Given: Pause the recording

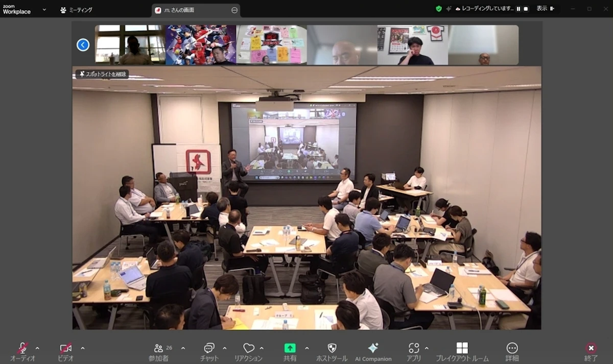Looking at the screenshot, I should (x=518, y=9).
